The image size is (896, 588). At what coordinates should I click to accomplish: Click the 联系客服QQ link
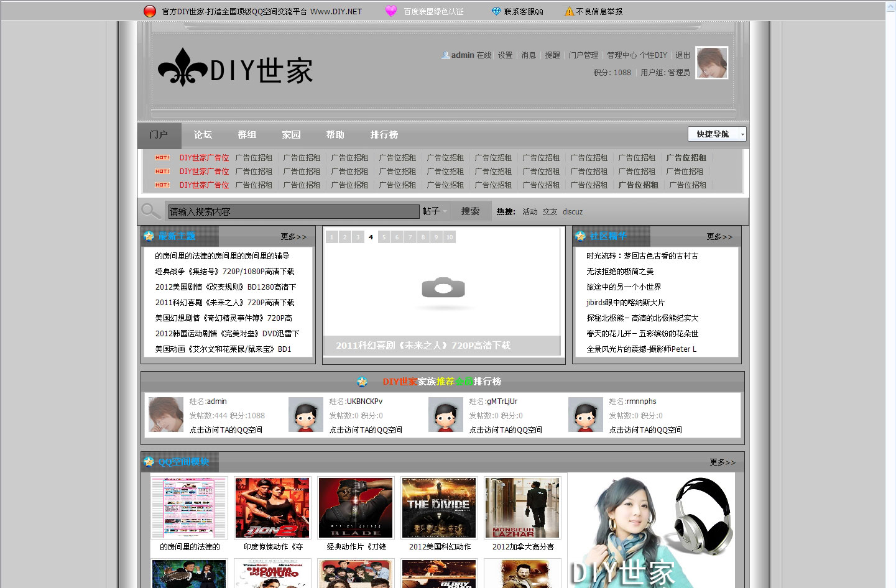[524, 12]
